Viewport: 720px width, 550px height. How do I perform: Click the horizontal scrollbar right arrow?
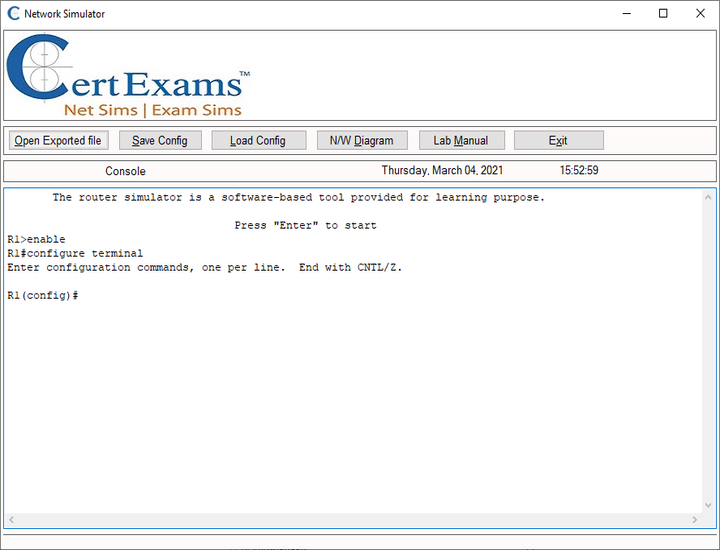pos(694,520)
